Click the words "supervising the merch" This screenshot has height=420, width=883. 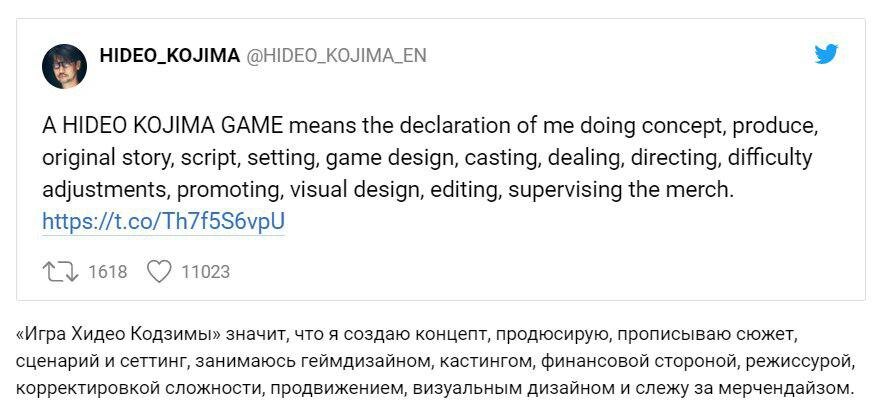pyautogui.click(x=619, y=190)
